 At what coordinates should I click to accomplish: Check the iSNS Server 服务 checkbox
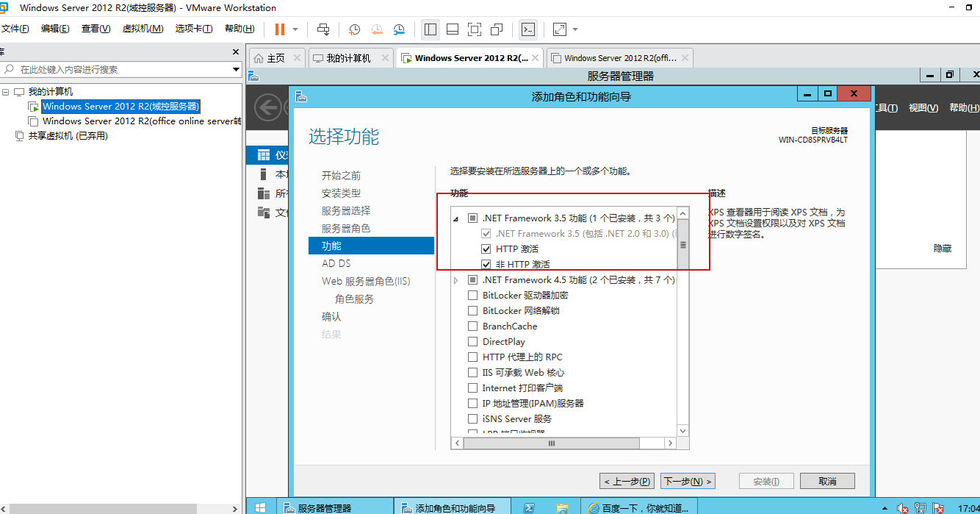(472, 419)
